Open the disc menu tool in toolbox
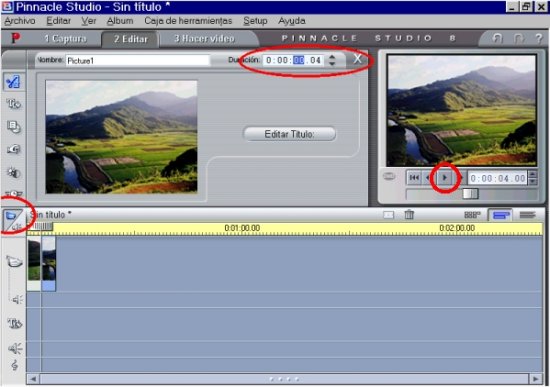The image size is (550, 387). click(x=14, y=127)
